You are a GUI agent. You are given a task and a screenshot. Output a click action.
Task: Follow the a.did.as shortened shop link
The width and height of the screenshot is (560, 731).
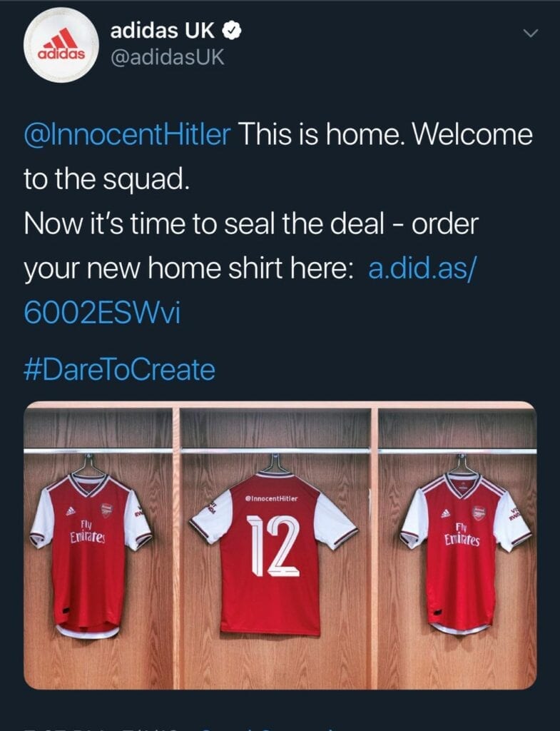coord(422,268)
